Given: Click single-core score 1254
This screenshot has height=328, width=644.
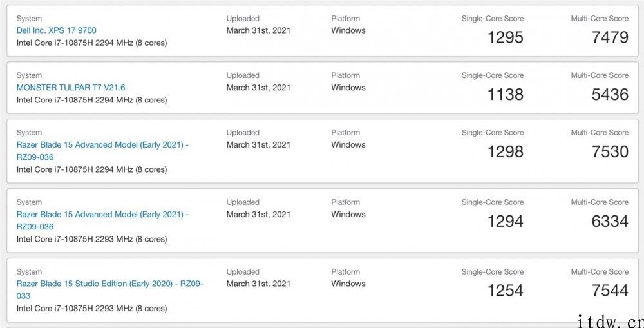Looking at the screenshot, I should pos(505,291).
